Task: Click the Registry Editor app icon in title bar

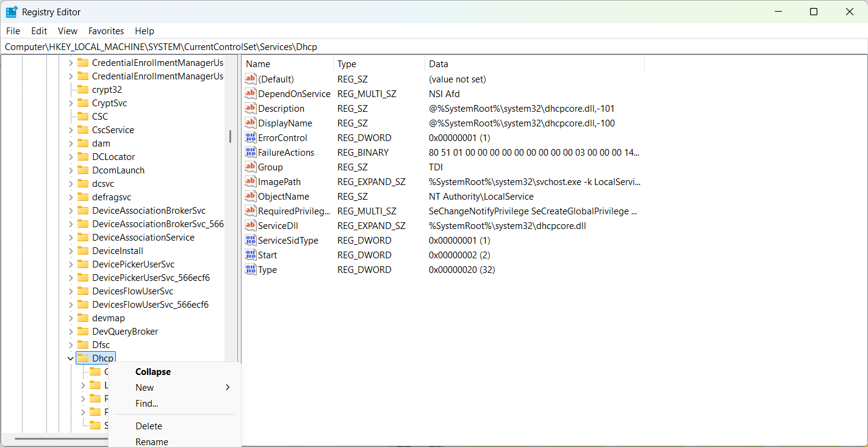Action: coord(12,12)
